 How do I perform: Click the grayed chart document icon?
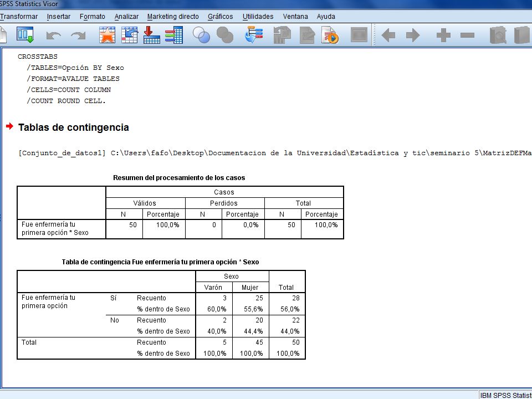pos(282,35)
